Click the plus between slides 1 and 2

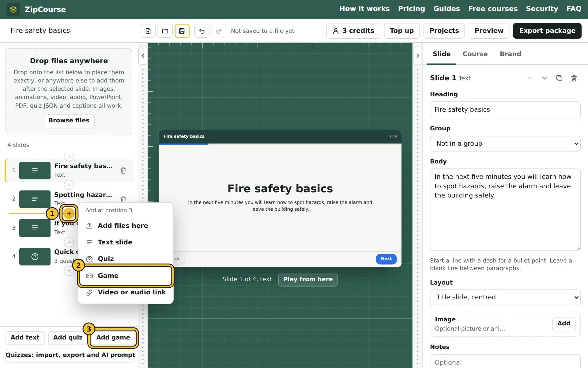tap(69, 185)
